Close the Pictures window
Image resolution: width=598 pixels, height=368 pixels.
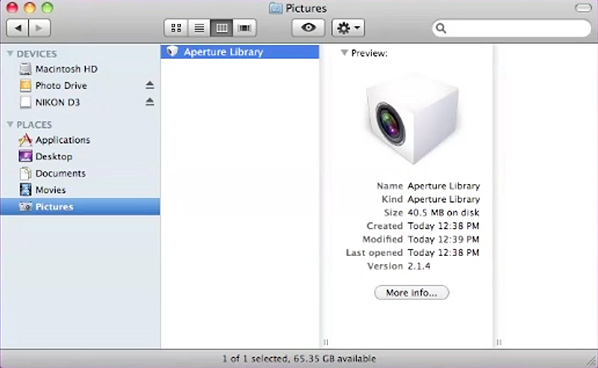pyautogui.click(x=12, y=8)
